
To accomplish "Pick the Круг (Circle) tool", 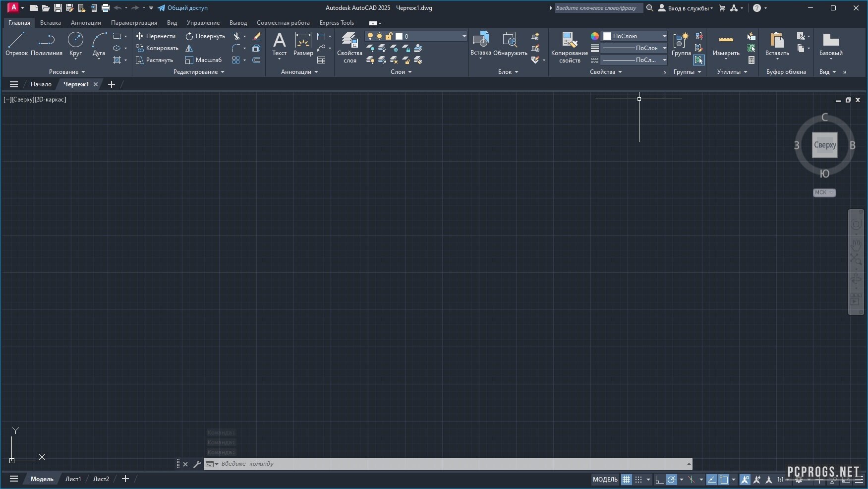I will click(x=75, y=44).
